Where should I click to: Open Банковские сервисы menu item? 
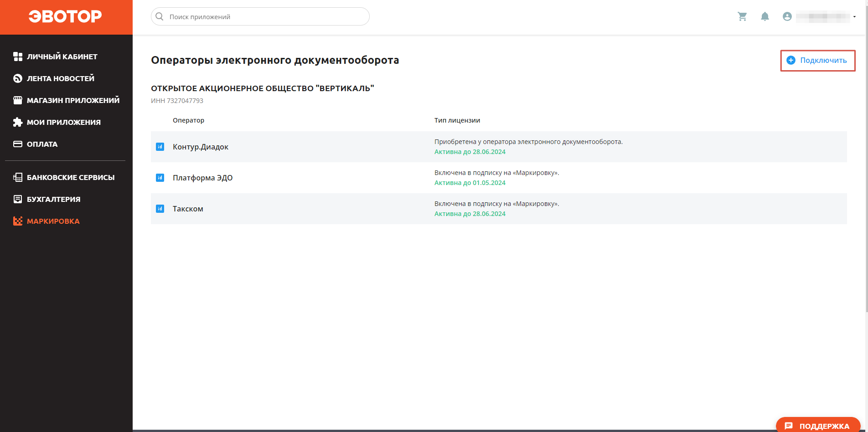point(71,177)
